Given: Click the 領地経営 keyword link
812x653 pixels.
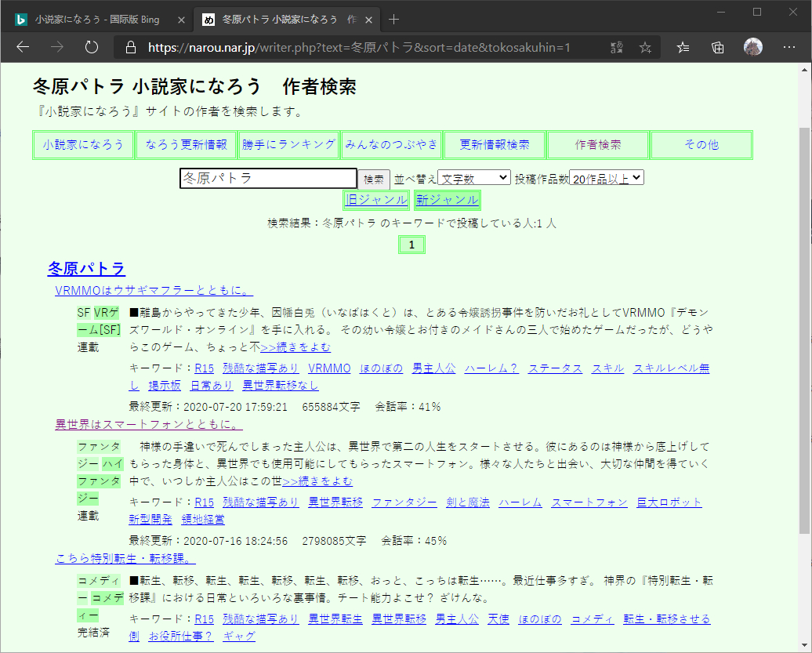Looking at the screenshot, I should pyautogui.click(x=203, y=520).
